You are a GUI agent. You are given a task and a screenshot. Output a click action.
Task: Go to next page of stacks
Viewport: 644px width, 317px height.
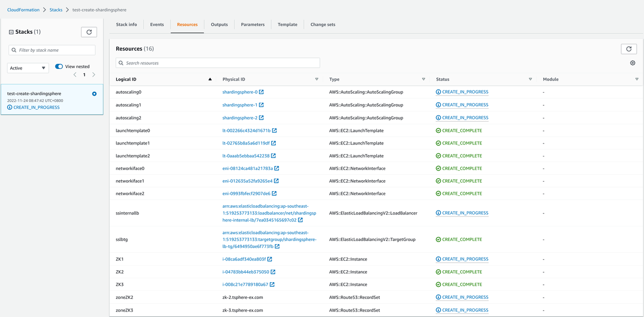point(94,75)
